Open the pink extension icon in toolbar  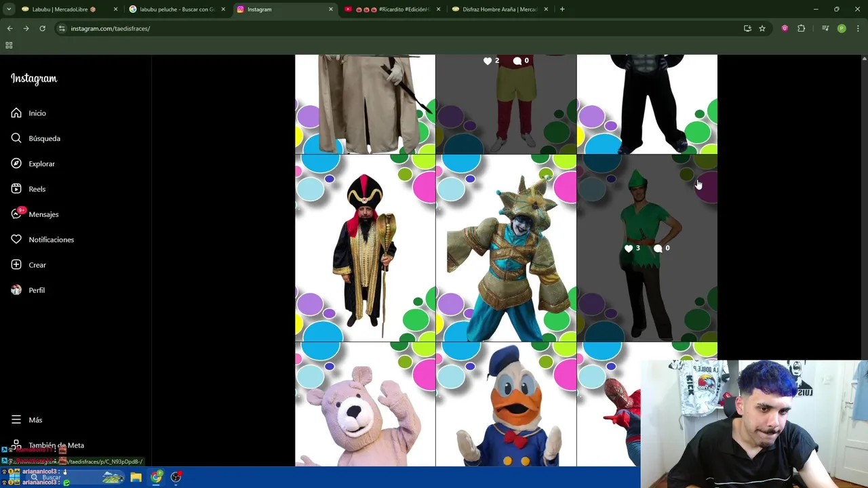tap(785, 28)
